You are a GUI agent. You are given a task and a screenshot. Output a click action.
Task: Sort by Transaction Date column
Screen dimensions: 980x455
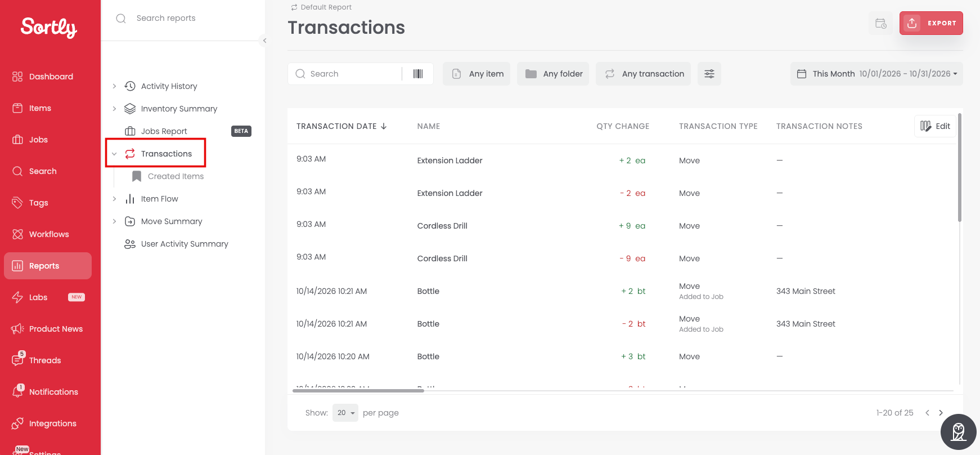click(x=341, y=126)
